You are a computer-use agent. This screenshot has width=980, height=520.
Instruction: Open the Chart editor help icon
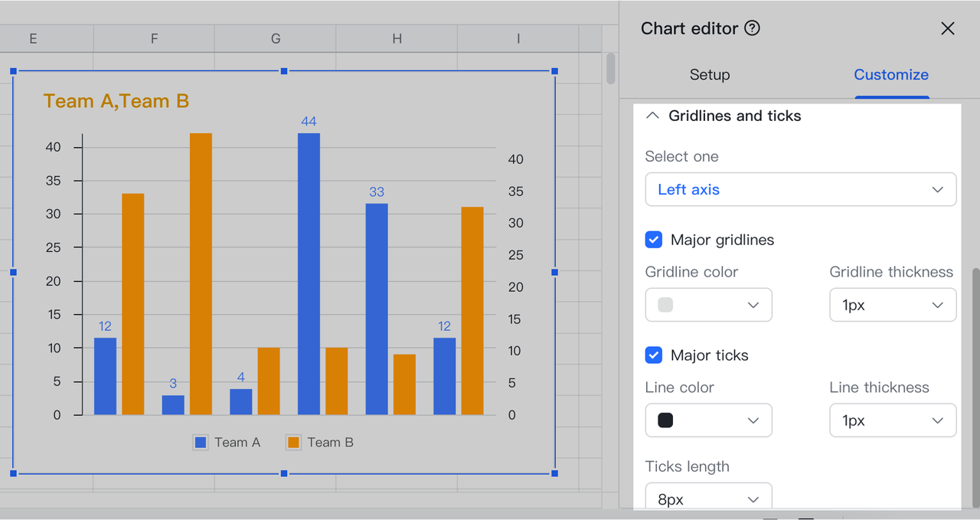(753, 28)
